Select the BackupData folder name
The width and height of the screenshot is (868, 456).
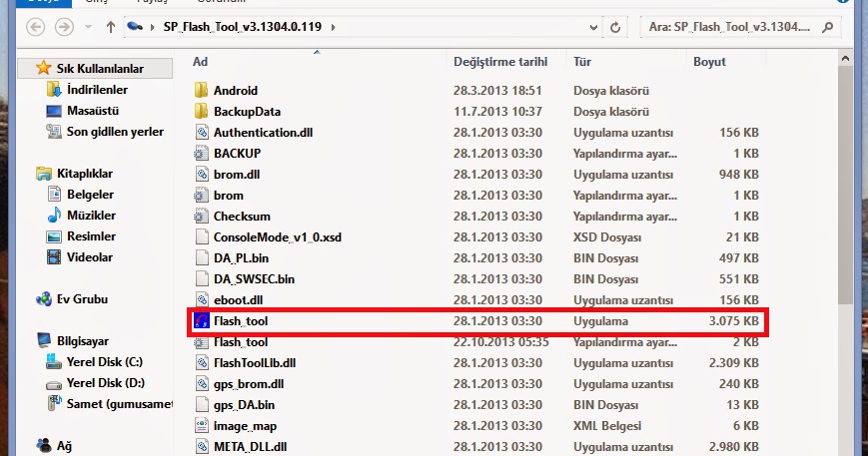pyautogui.click(x=247, y=111)
